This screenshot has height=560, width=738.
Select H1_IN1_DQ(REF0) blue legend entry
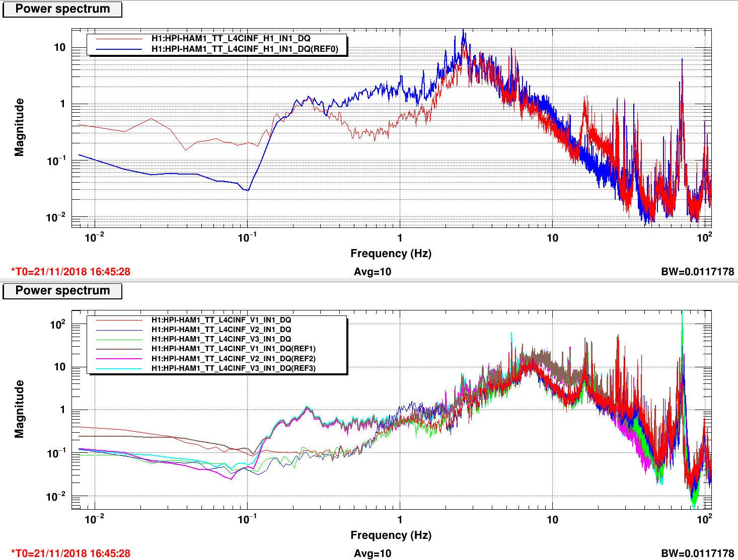(217, 49)
